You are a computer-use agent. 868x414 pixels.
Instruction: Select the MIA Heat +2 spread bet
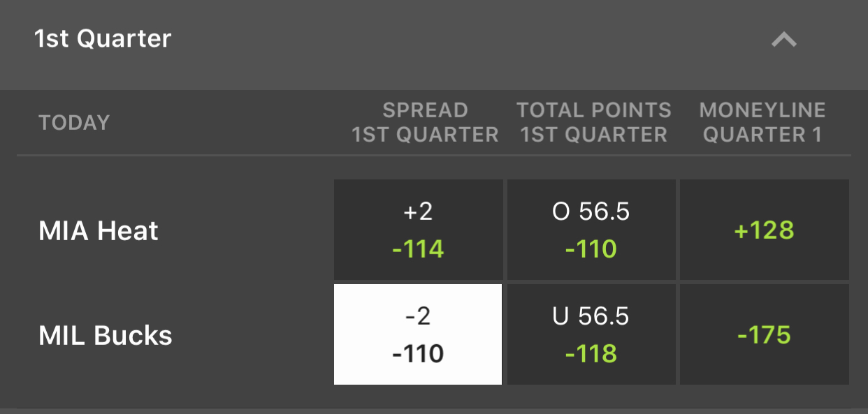[x=418, y=230]
